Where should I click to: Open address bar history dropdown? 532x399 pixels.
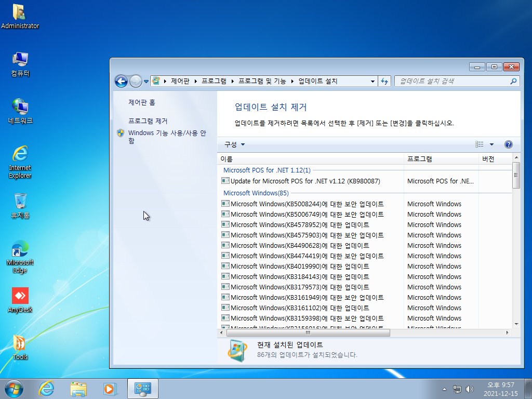373,82
